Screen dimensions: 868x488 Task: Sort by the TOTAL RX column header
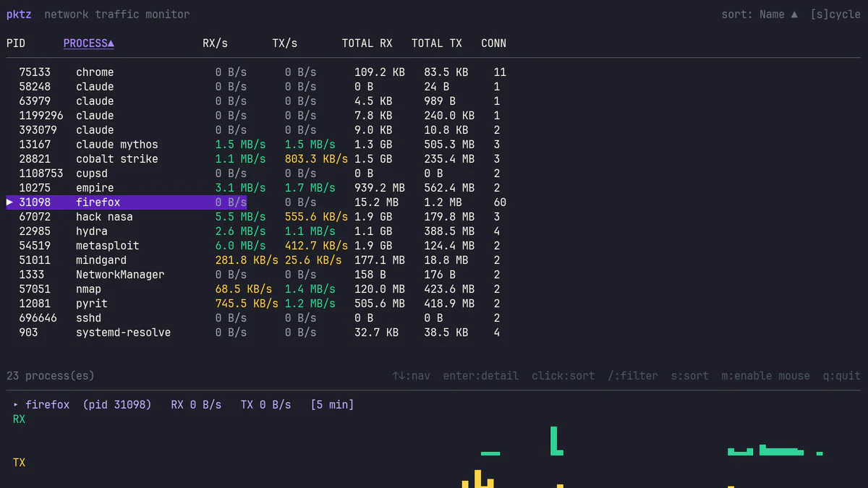tap(367, 43)
